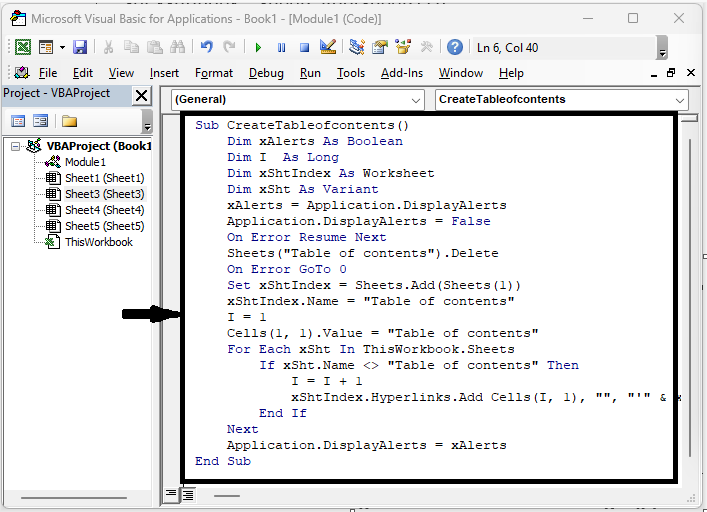The height and width of the screenshot is (512, 707).
Task: Redo the last action
Action: [230, 47]
